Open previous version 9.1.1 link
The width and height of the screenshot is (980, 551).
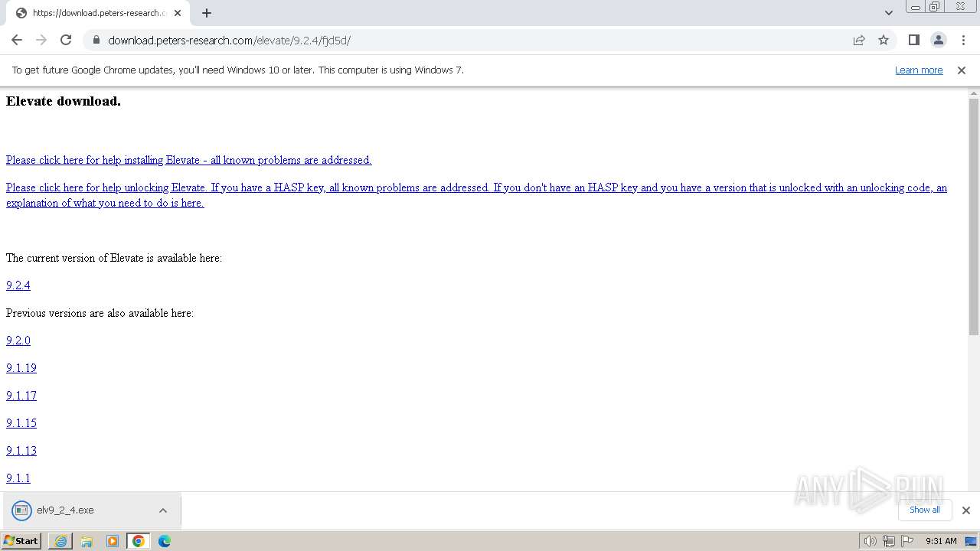pos(18,478)
